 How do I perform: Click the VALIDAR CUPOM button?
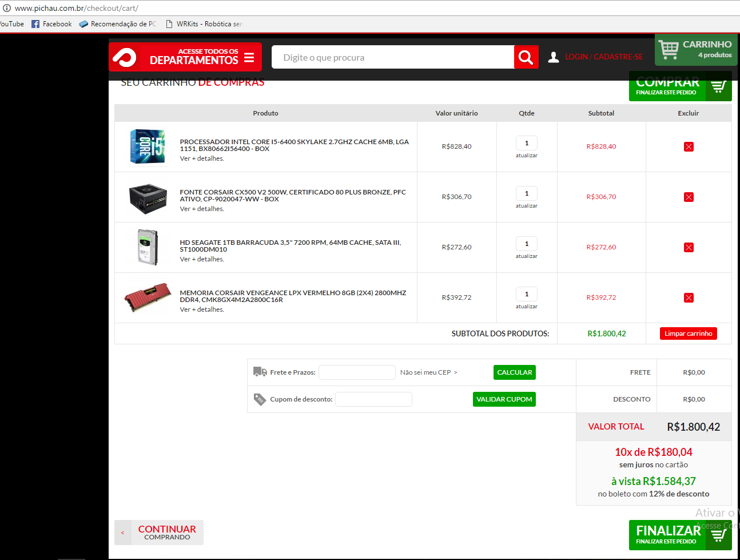(504, 399)
